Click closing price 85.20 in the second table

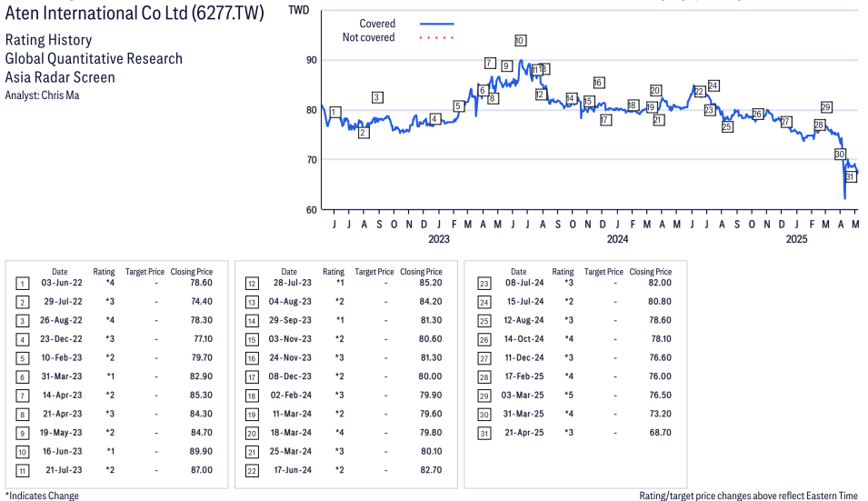point(431,283)
